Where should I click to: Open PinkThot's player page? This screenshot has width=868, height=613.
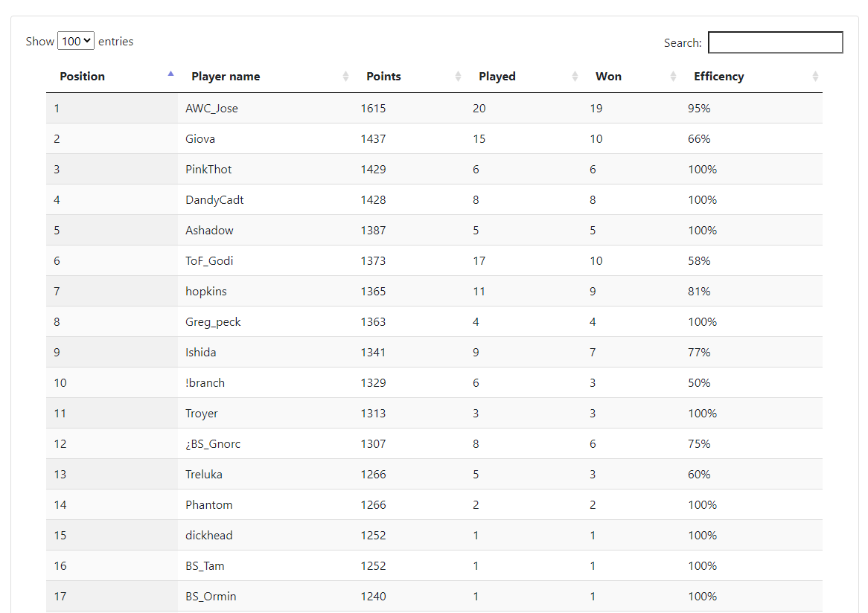[208, 169]
